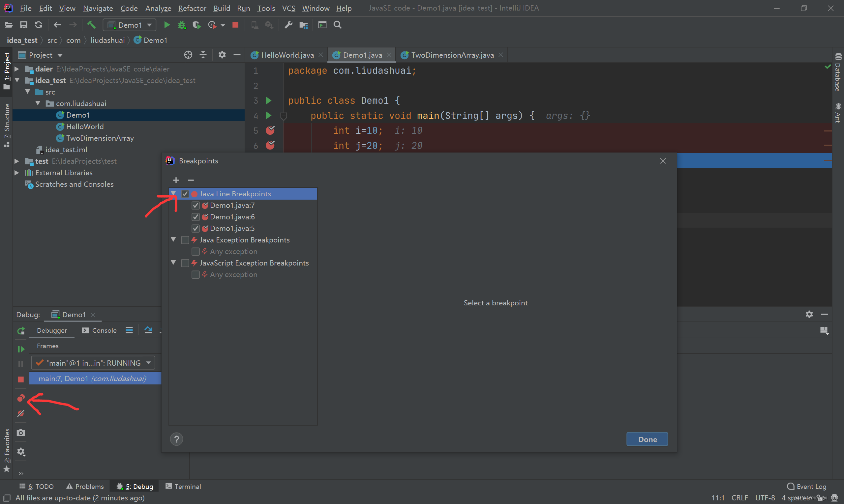Remove selected breakpoint with minus (-) button
The image size is (844, 504).
click(x=190, y=180)
